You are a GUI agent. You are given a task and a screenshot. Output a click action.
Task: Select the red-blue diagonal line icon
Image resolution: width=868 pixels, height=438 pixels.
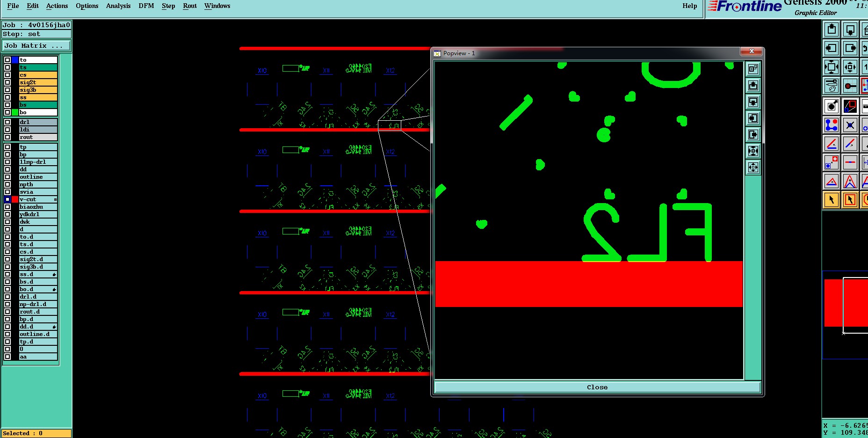(x=850, y=144)
